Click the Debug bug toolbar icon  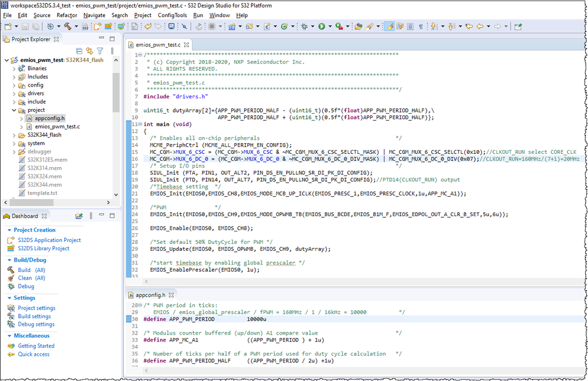(x=304, y=26)
